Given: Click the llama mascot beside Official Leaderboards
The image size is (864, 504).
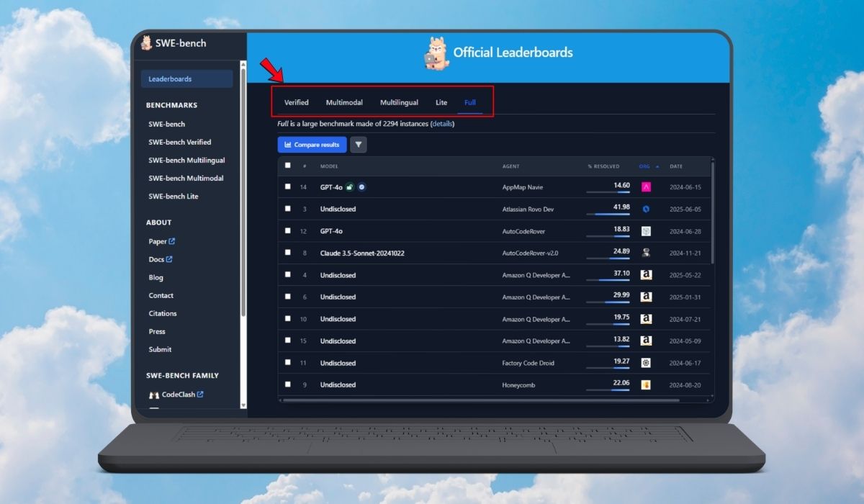Looking at the screenshot, I should [x=436, y=53].
